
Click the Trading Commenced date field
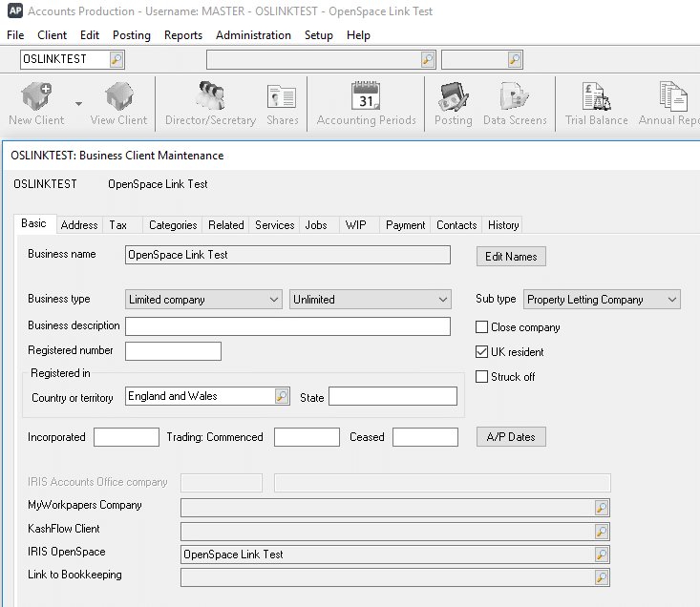(307, 437)
